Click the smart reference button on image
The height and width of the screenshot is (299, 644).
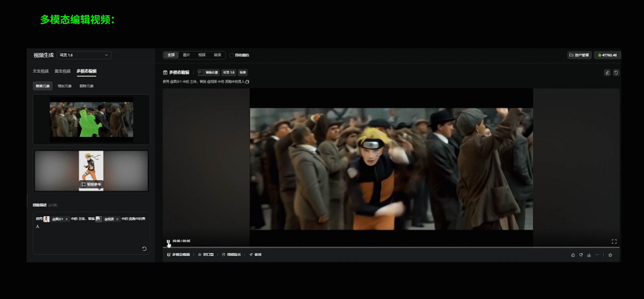coord(91,184)
